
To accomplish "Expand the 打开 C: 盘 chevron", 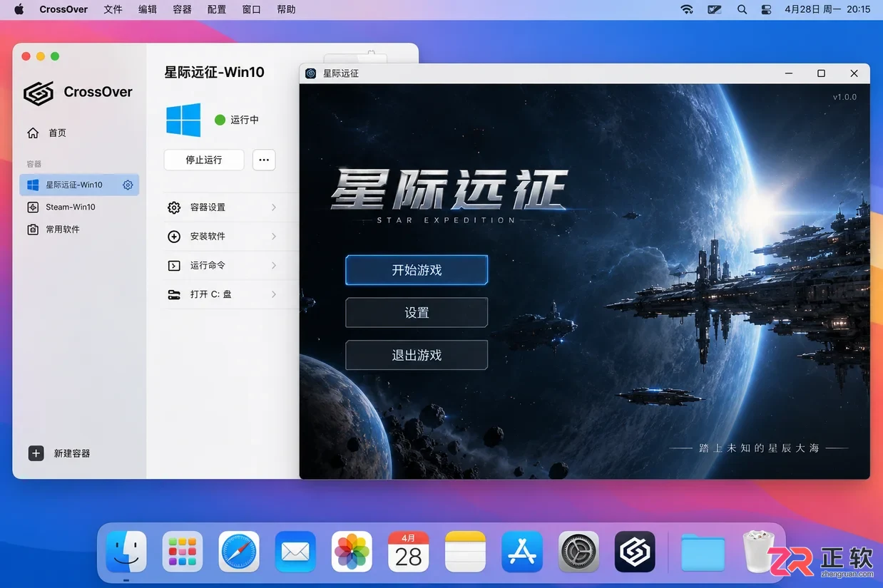I will click(274, 294).
